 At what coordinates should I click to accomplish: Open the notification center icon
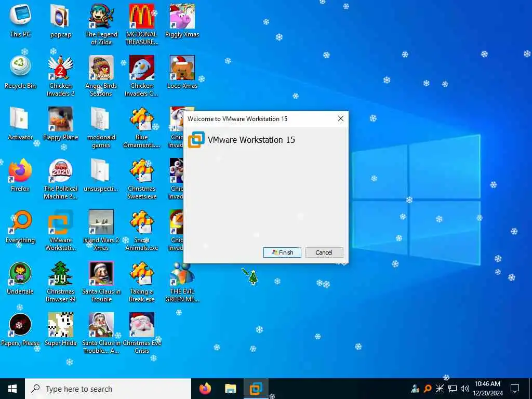[515, 389]
